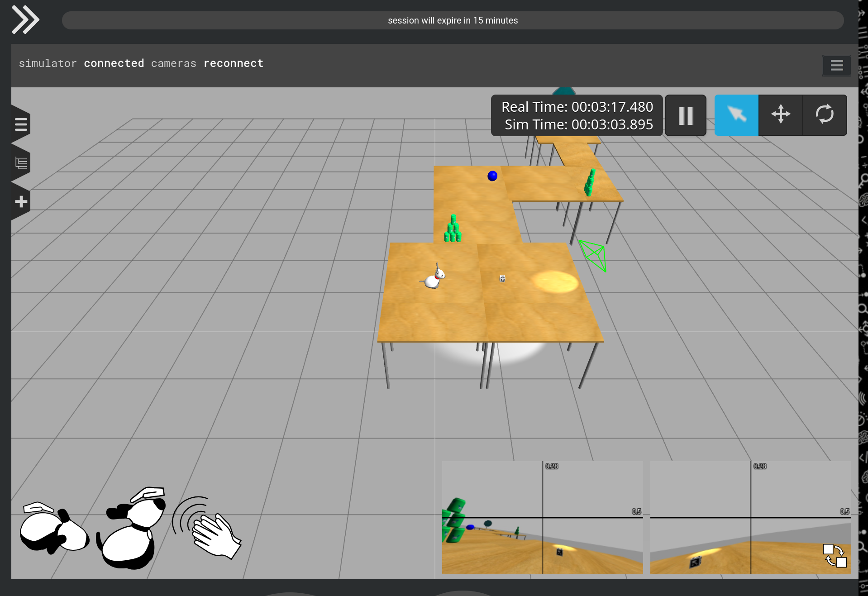Screen dimensions: 868x596
Task: Click the Sim Time counter display
Action: click(579, 124)
